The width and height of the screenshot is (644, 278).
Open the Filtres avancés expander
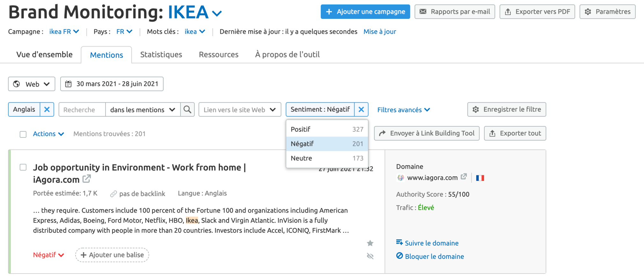tap(404, 110)
